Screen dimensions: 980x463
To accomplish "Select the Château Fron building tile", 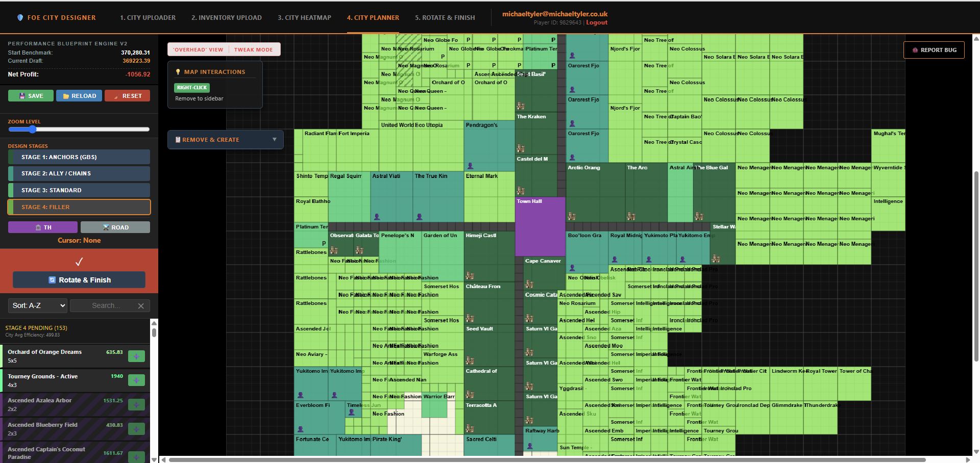I will click(489, 303).
